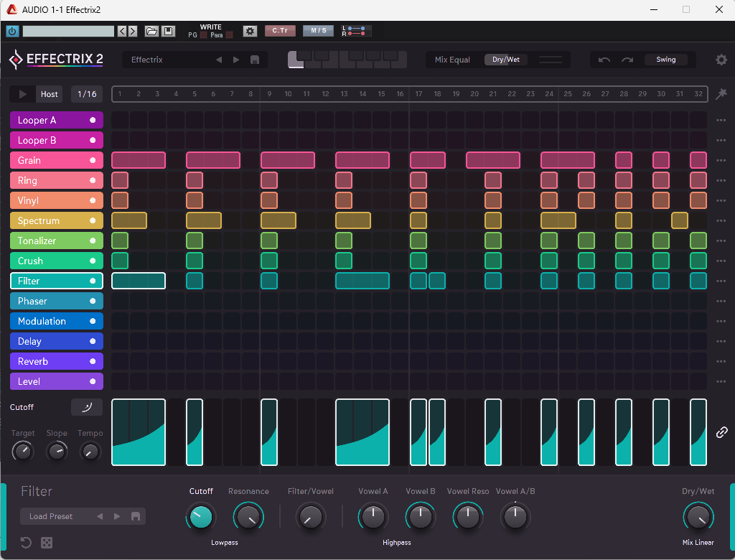Click the Cutoff curve shape icon

pyautogui.click(x=87, y=407)
